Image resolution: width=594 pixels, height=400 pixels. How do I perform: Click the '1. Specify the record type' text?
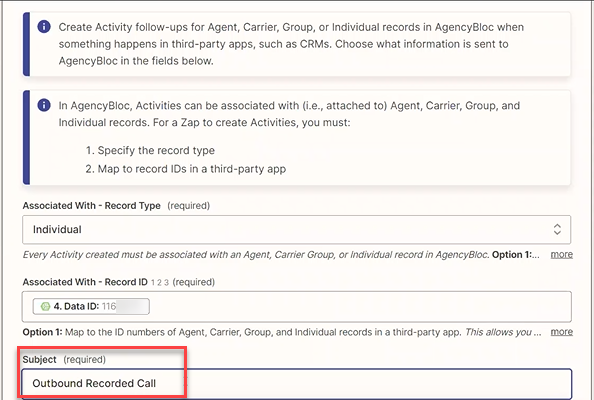(x=150, y=150)
